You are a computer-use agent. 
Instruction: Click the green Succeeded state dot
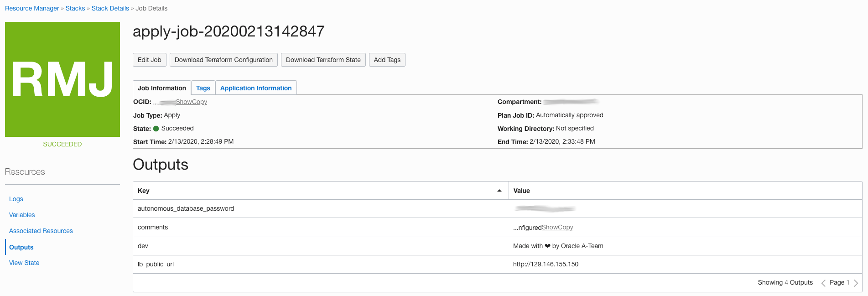click(x=156, y=129)
